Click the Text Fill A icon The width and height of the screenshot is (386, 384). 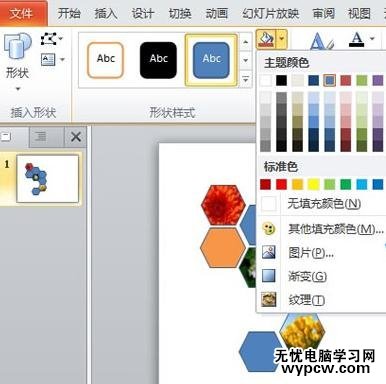pos(357,39)
